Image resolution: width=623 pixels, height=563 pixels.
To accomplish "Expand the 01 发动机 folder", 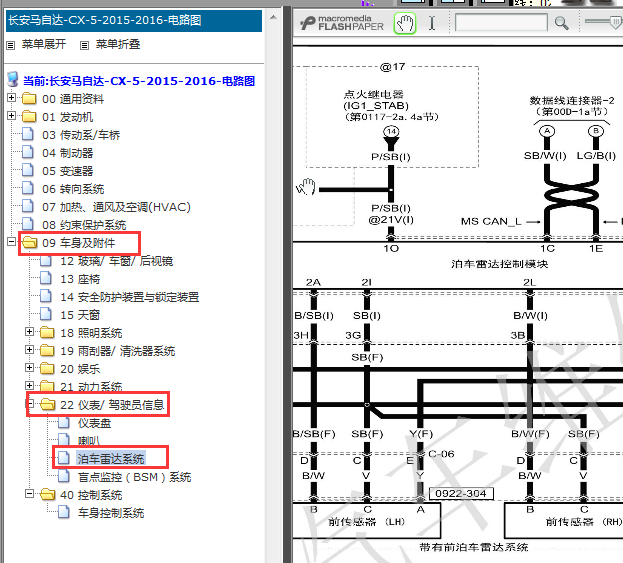I will coord(12,116).
